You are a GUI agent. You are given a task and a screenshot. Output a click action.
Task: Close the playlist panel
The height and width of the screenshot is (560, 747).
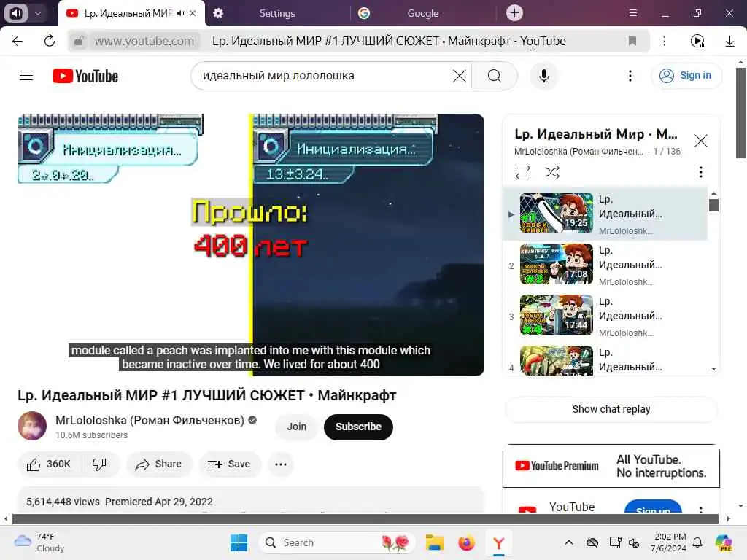point(700,141)
